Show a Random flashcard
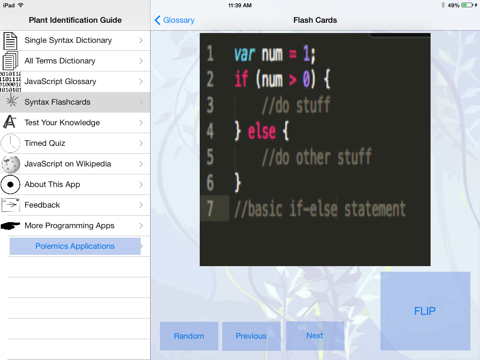 [189, 336]
